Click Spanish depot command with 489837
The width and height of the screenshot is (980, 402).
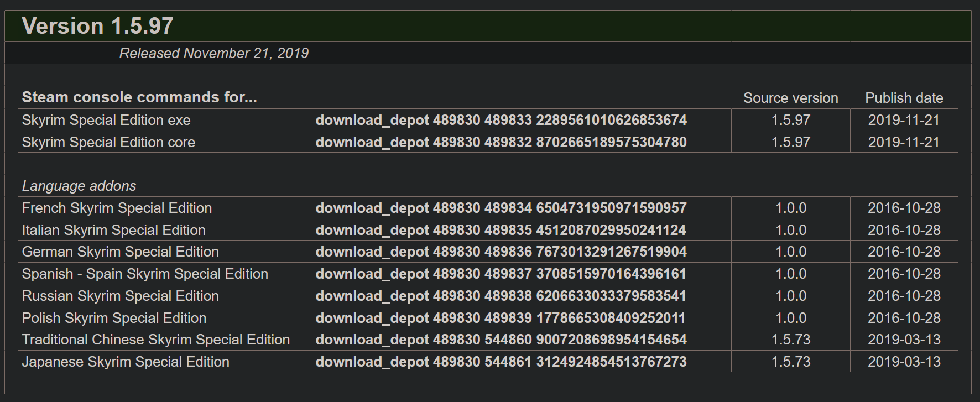(x=501, y=274)
